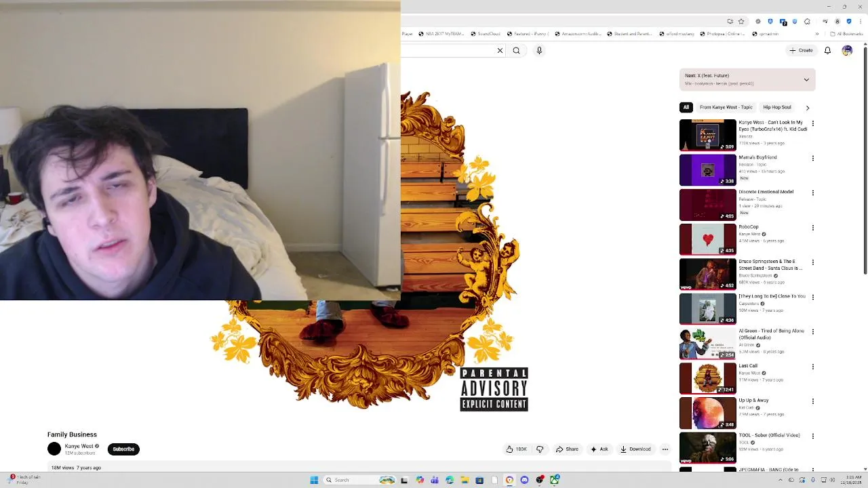Open the Photopea bookmark

722,34
